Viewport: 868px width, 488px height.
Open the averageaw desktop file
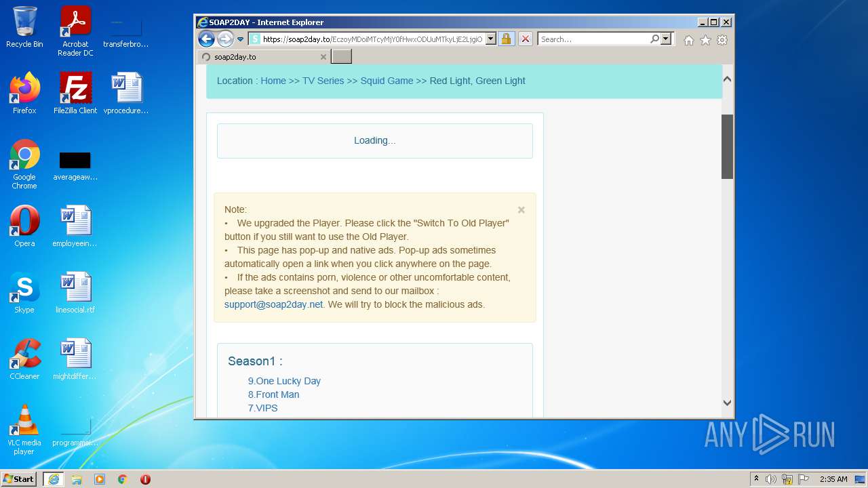[75, 166]
